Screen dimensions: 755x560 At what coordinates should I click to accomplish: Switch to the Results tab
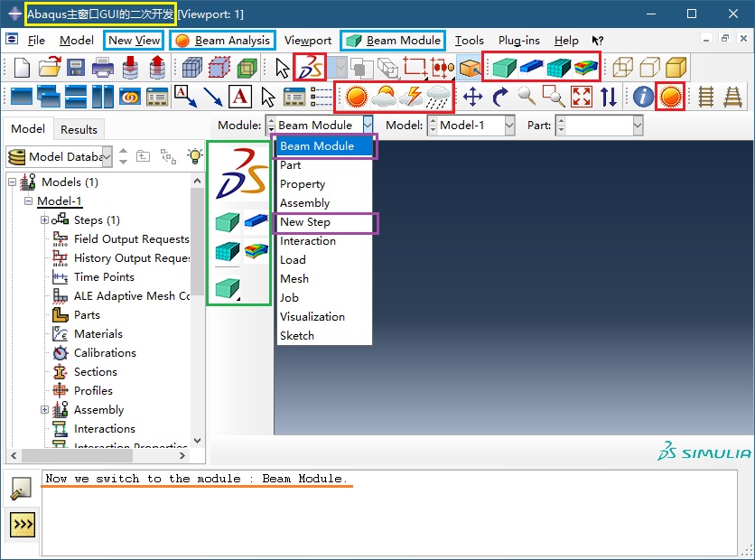coord(79,129)
